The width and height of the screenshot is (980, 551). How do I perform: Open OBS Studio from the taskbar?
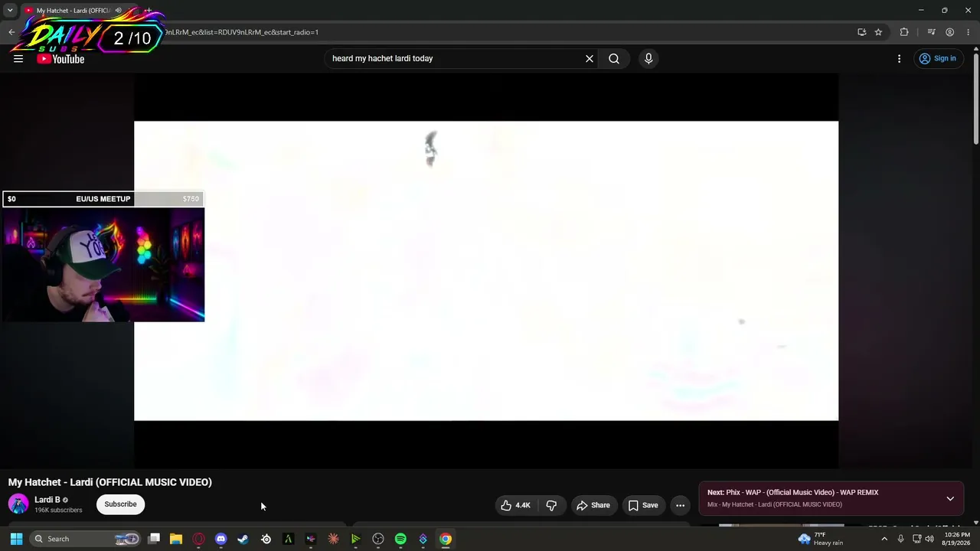(x=378, y=539)
